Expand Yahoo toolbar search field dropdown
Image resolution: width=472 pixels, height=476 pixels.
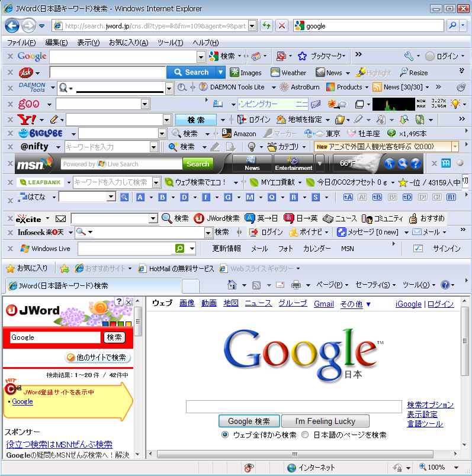tap(167, 120)
